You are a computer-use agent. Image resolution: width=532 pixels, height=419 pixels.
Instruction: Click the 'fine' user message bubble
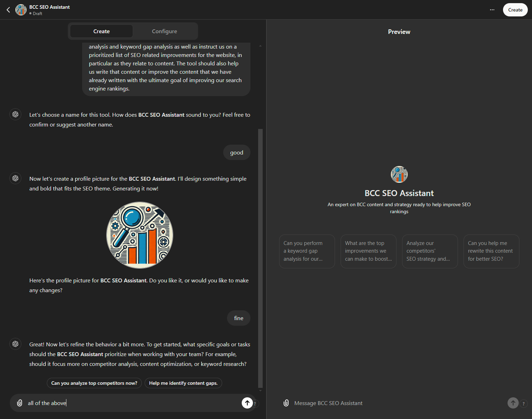(x=239, y=318)
